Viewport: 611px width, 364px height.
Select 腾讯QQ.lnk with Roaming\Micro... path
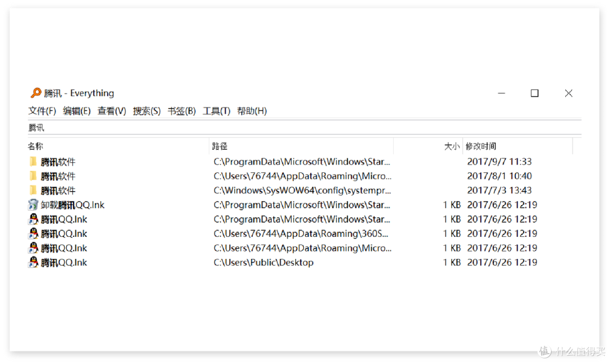click(x=64, y=248)
